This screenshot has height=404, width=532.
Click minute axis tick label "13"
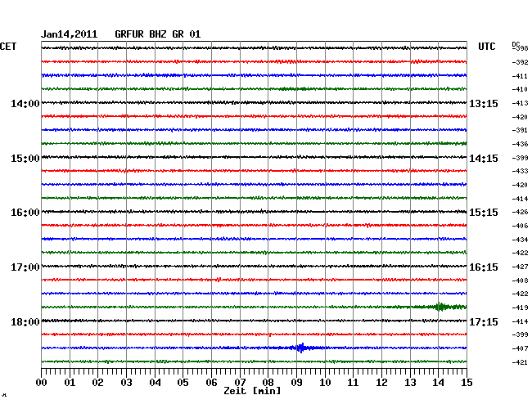410,383
